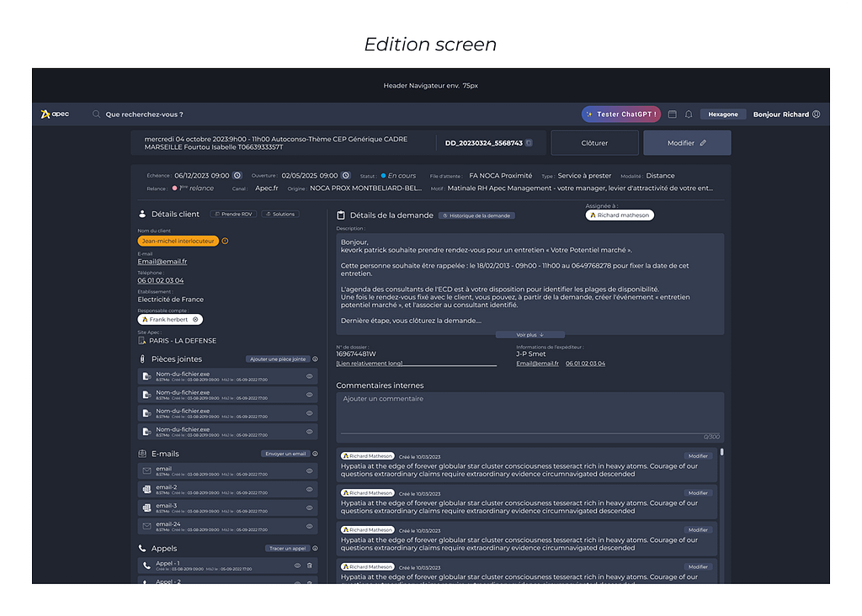Image resolution: width=862 pixels, height=616 pixels.
Task: Open the Richard matheson assignee selector
Action: pyautogui.click(x=620, y=215)
